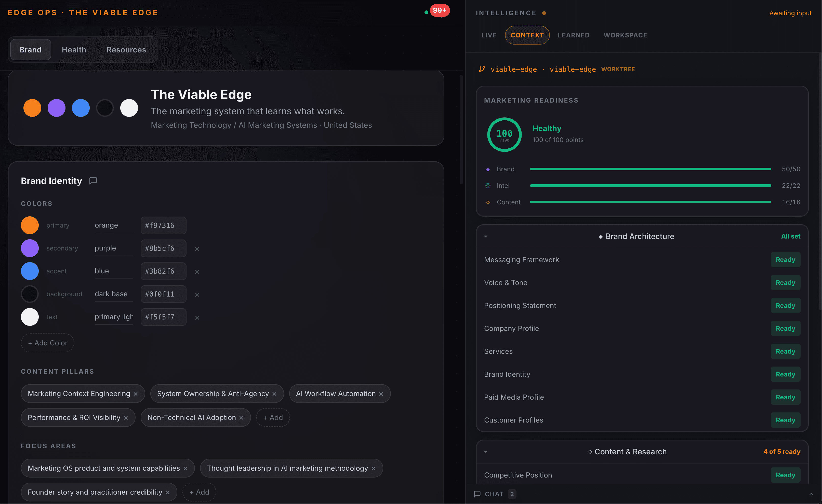Image resolution: width=822 pixels, height=504 pixels.
Task: Expand the chat panel with the chevron
Action: (811, 494)
